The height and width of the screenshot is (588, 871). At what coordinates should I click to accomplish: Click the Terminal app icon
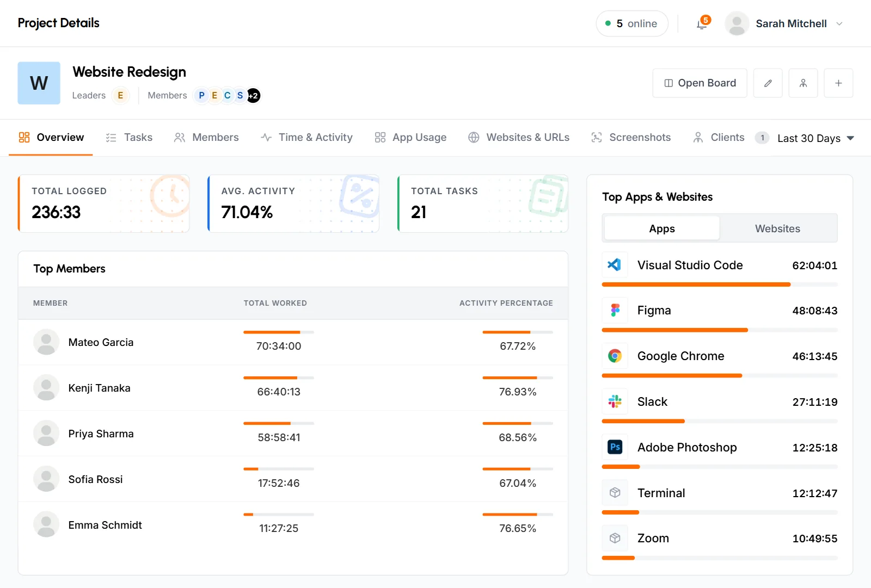click(x=615, y=493)
